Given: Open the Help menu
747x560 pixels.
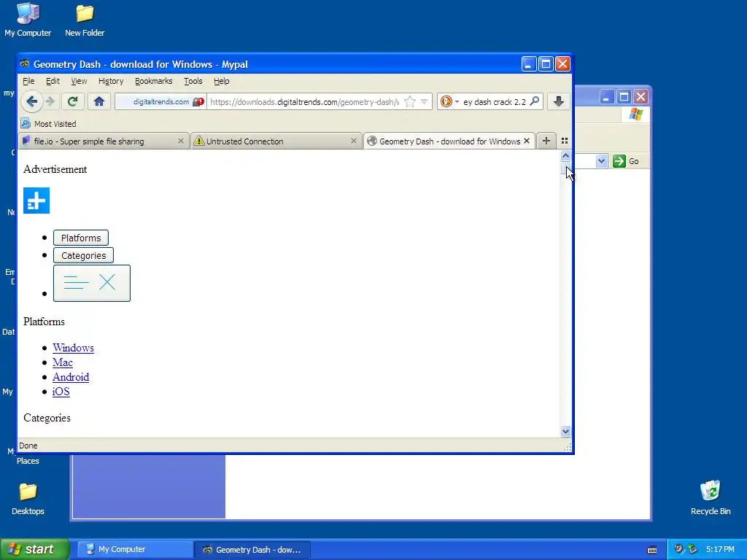Looking at the screenshot, I should point(222,81).
